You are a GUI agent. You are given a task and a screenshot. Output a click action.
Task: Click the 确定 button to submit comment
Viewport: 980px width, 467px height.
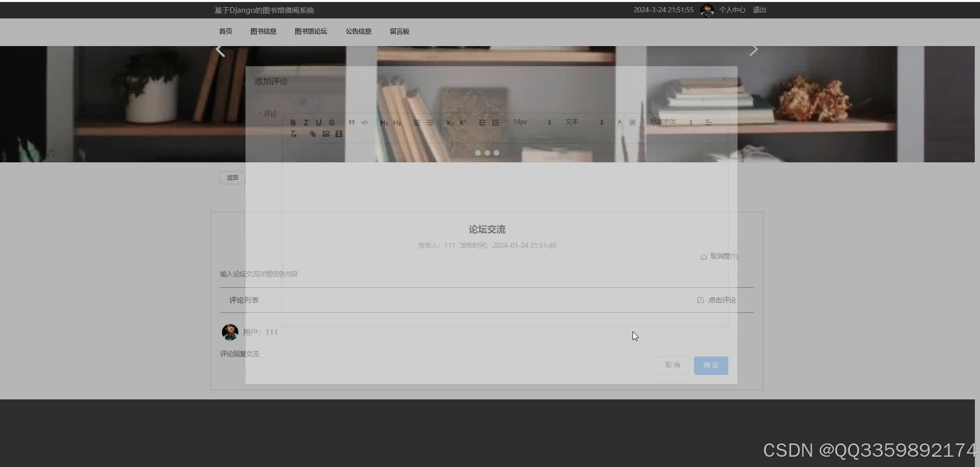coord(711,365)
